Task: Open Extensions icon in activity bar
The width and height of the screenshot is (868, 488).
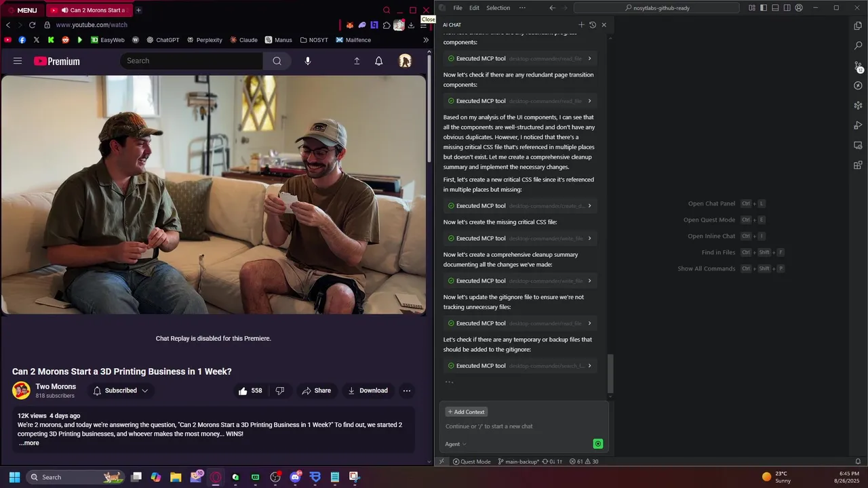Action: 858,165
